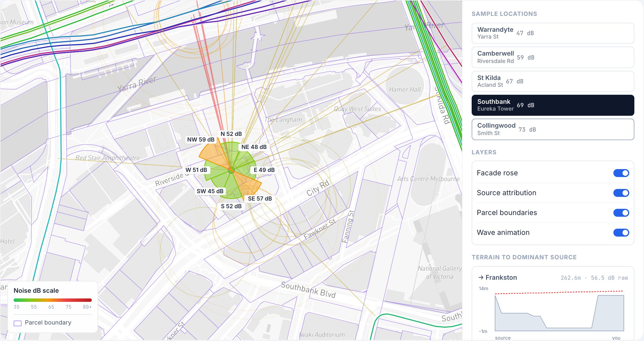Viewport: 644px width, 341px height.
Task: Click the SW 45 dB facade label
Action: pyautogui.click(x=210, y=191)
